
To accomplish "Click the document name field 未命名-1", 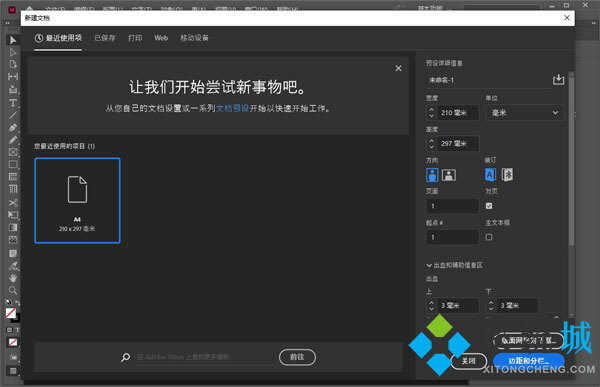I will pos(488,80).
